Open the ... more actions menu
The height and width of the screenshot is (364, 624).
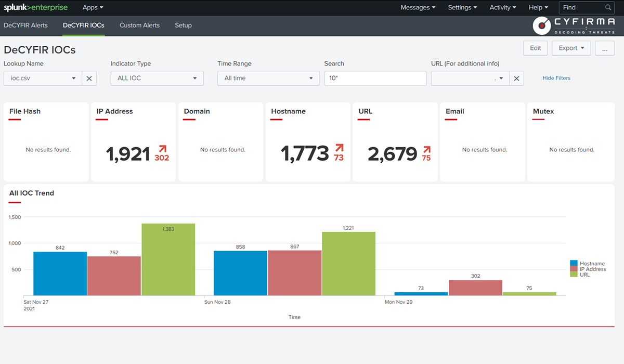(604, 48)
